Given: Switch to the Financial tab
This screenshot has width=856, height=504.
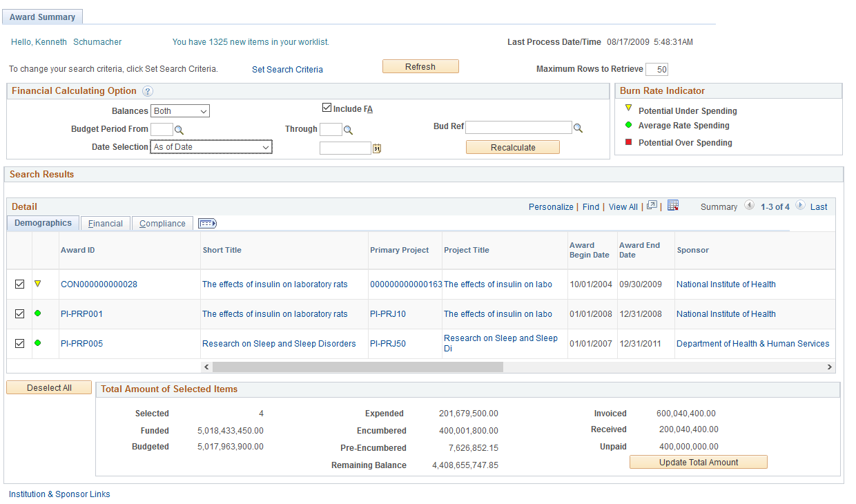Looking at the screenshot, I should [106, 224].
